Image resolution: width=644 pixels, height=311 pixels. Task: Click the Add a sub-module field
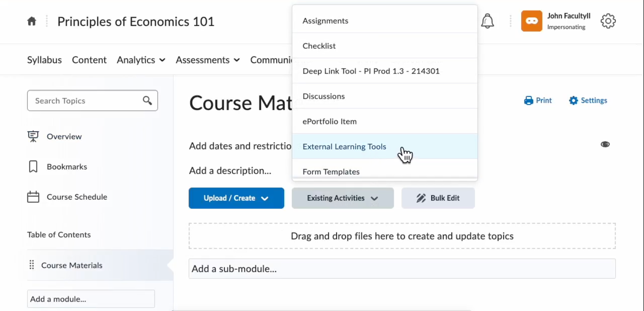pyautogui.click(x=402, y=268)
